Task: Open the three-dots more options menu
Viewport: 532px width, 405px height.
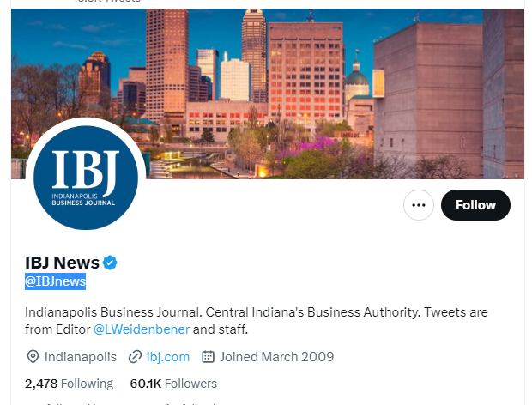Action: (x=419, y=205)
